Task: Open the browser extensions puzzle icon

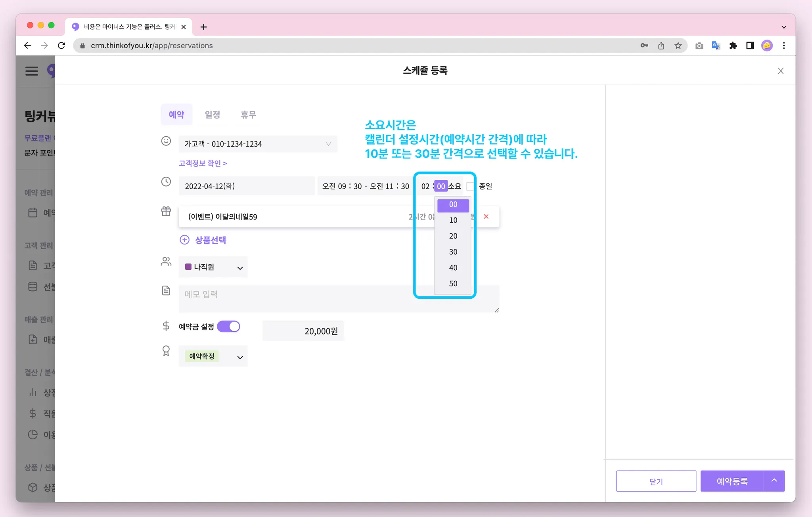Action: pyautogui.click(x=733, y=46)
